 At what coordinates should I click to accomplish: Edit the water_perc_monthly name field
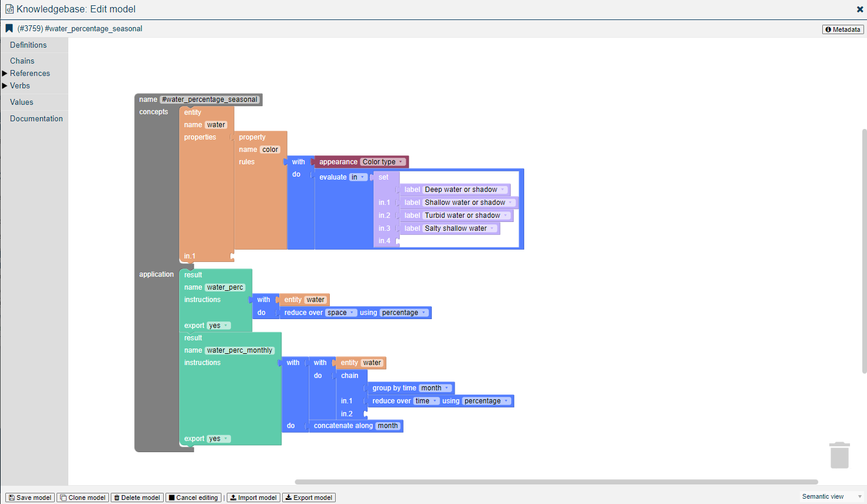[x=240, y=350]
